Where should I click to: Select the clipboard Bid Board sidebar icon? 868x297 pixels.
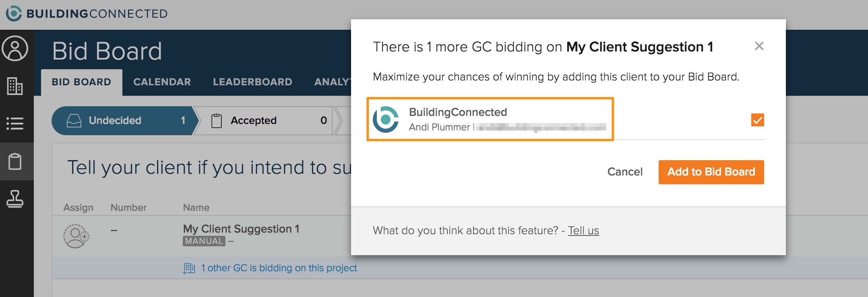click(15, 161)
